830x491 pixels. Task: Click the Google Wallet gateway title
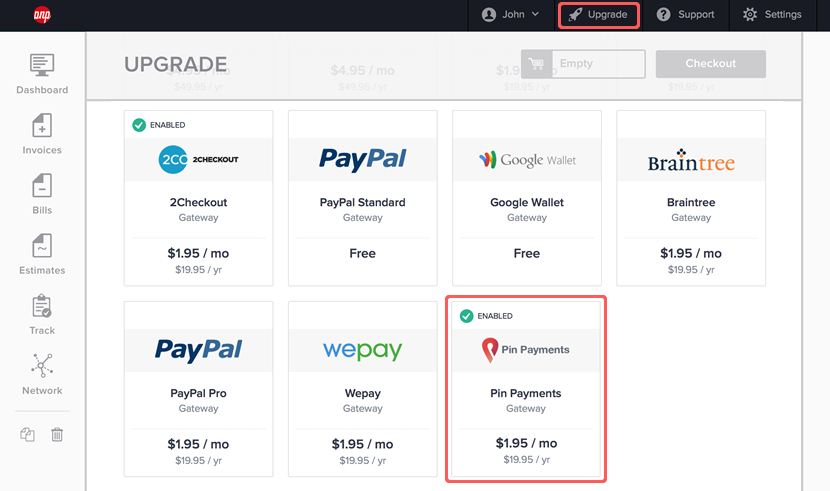click(x=527, y=203)
